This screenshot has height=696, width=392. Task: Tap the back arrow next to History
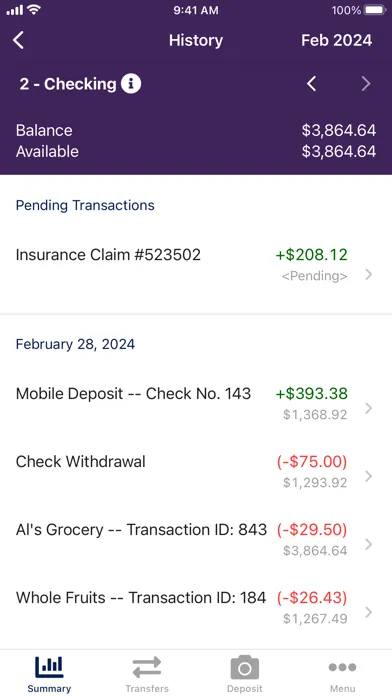[x=18, y=40]
